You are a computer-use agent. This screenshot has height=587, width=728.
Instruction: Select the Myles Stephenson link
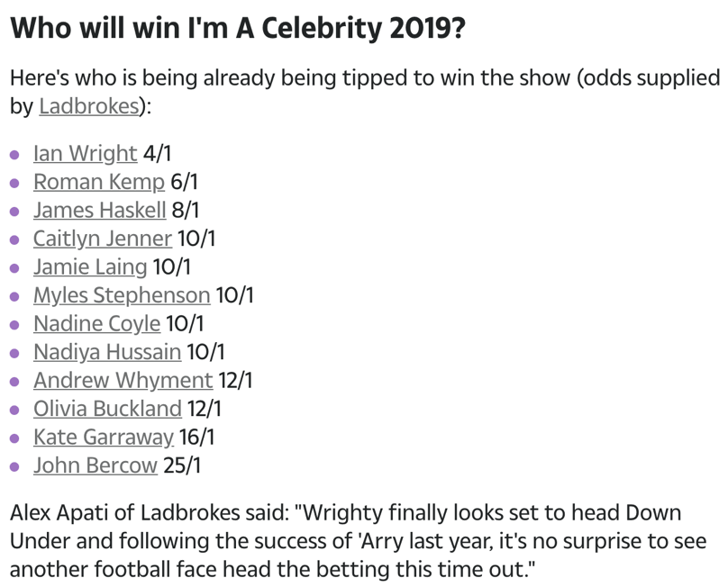122,295
